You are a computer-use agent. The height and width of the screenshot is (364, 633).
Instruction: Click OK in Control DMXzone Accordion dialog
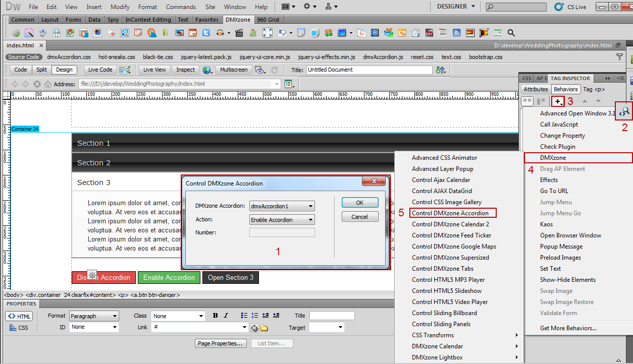pyautogui.click(x=360, y=203)
